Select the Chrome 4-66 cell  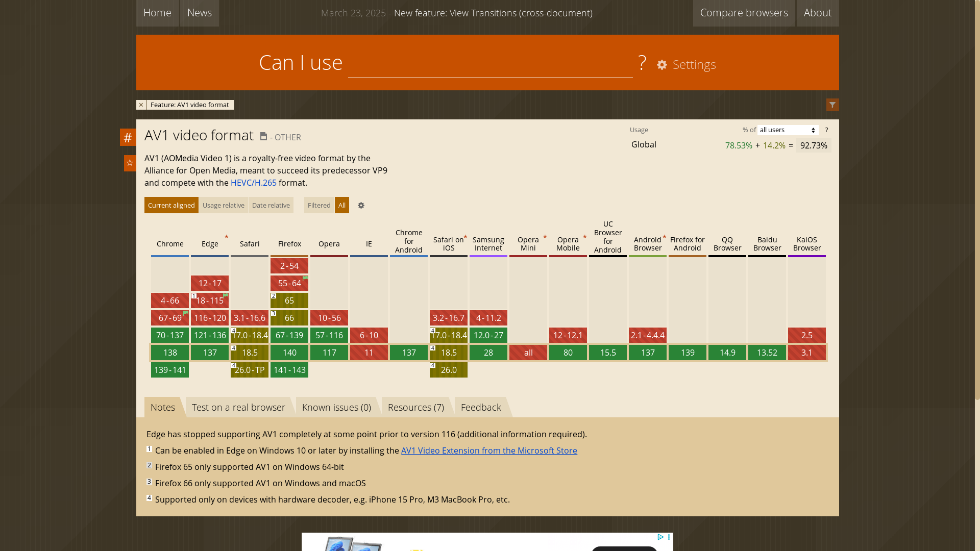tap(170, 300)
